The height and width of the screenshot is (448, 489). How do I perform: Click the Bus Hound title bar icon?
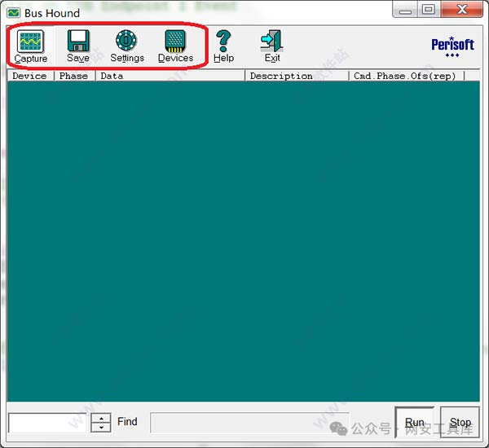[x=13, y=12]
